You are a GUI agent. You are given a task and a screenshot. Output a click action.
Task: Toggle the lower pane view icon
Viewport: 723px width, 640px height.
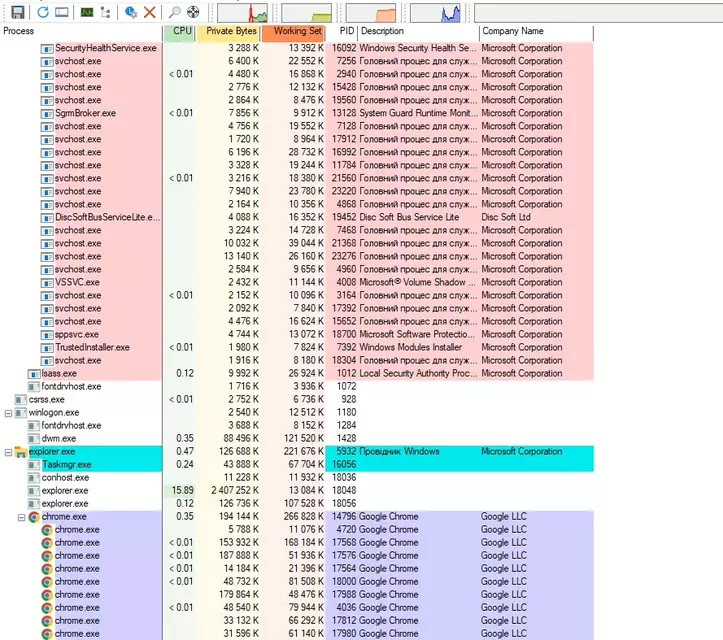[x=61, y=12]
